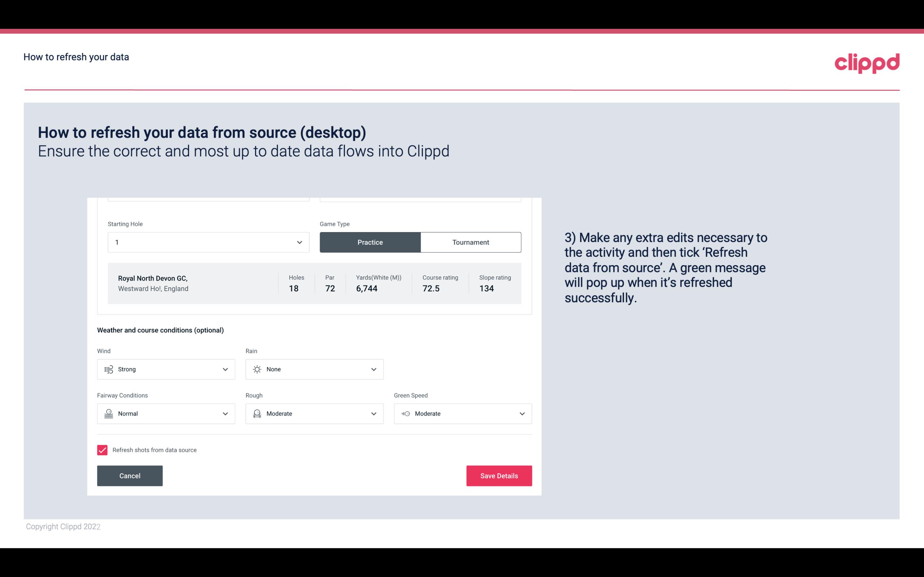Expand the Starting Hole dropdown
The image size is (924, 577).
coord(299,242)
